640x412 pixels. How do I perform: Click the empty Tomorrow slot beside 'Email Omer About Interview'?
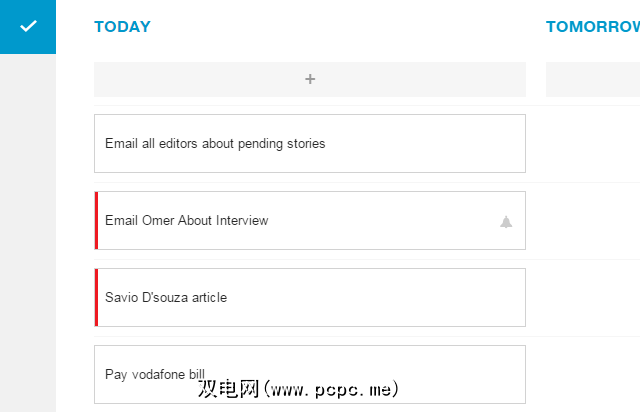point(592,220)
